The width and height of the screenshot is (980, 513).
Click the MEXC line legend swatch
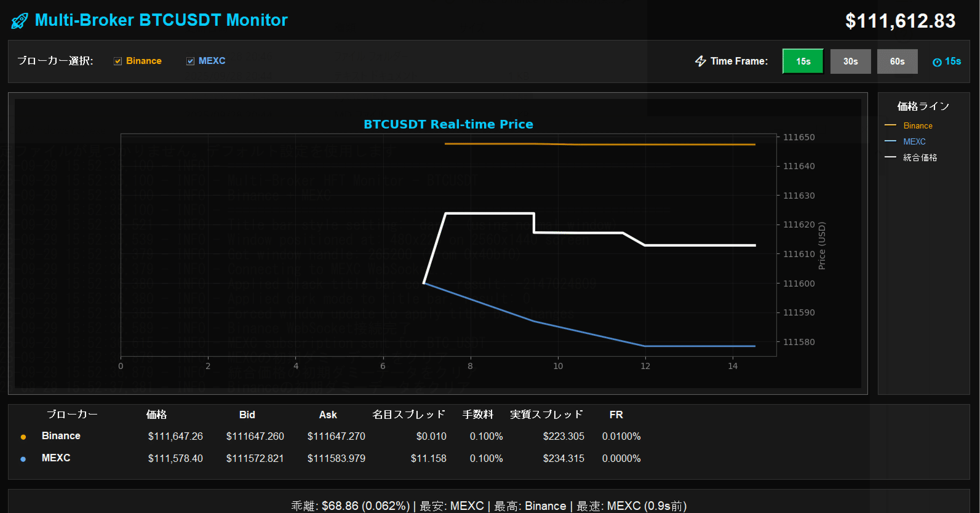pos(890,141)
